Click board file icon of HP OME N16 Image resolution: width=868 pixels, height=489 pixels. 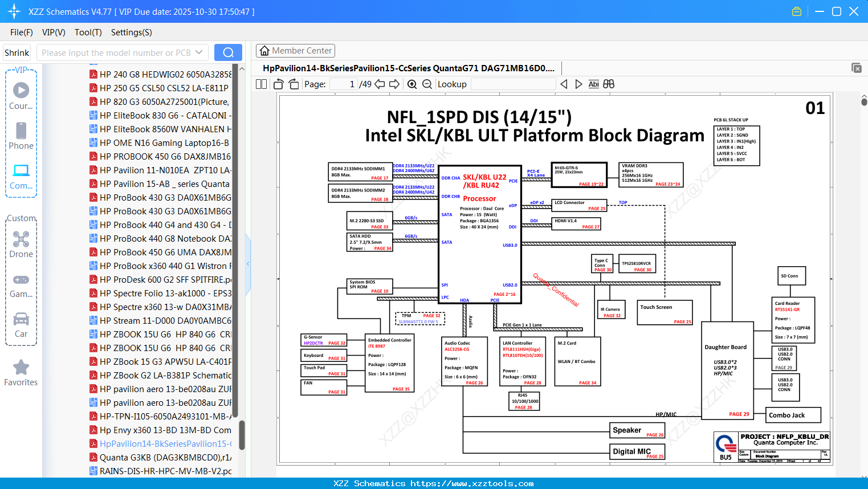tap(93, 142)
